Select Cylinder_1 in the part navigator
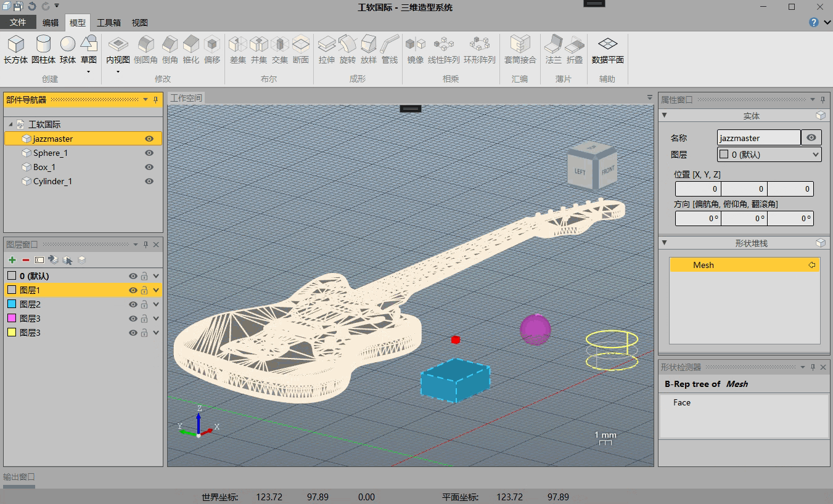Image resolution: width=833 pixels, height=504 pixels. coord(52,181)
